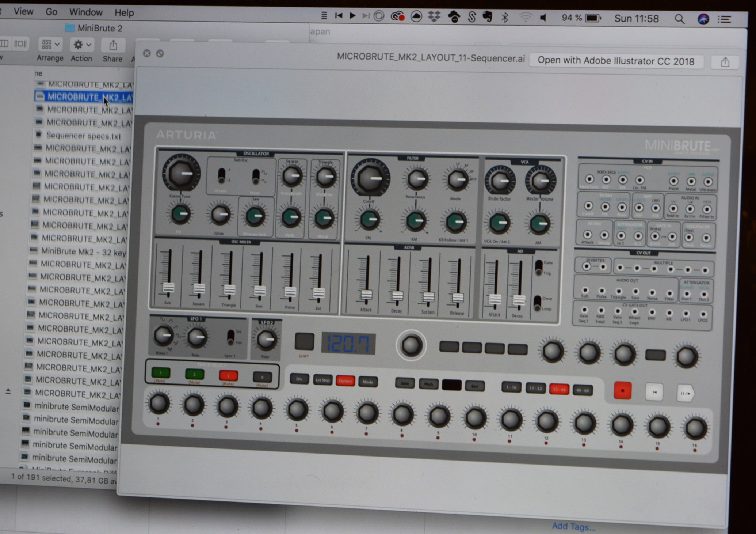Open the Action gear dropdown
This screenshot has height=534, width=756.
click(82, 45)
